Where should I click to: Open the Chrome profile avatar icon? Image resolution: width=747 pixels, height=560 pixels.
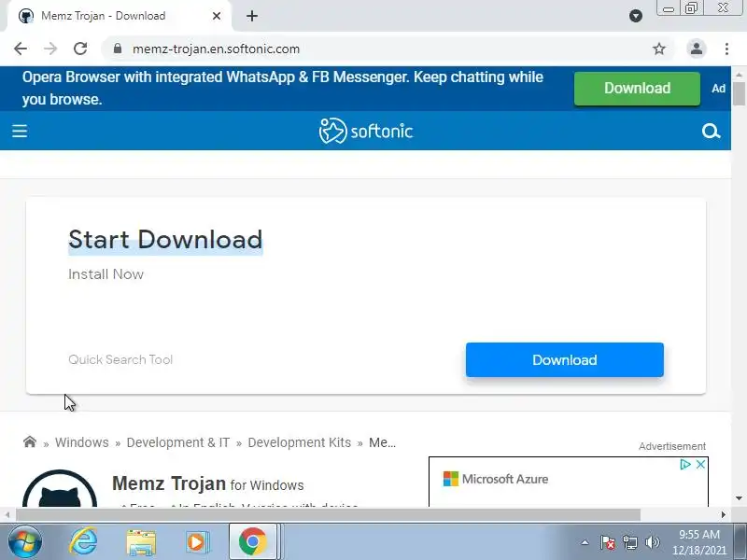pos(696,49)
